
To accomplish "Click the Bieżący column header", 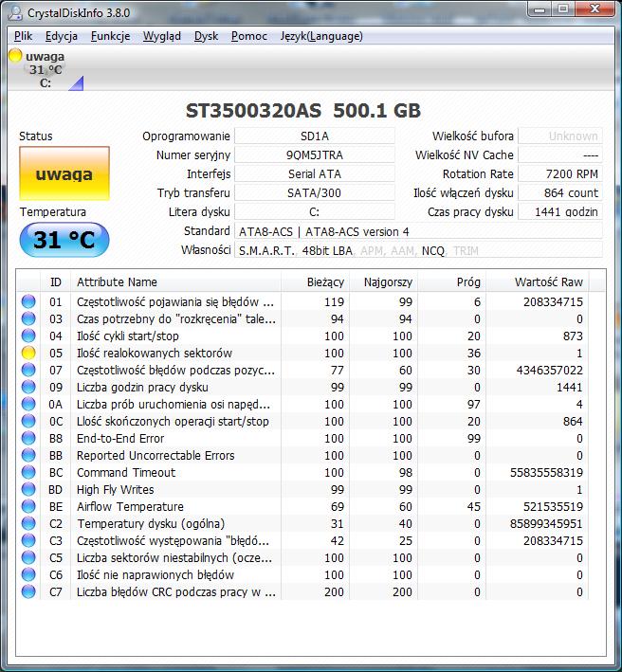I will (x=316, y=282).
